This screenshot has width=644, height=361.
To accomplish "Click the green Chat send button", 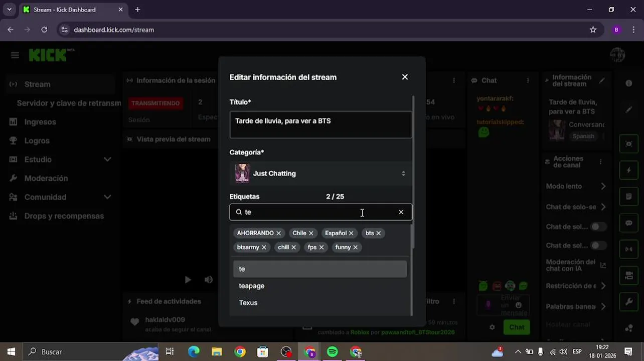I will pyautogui.click(x=517, y=327).
